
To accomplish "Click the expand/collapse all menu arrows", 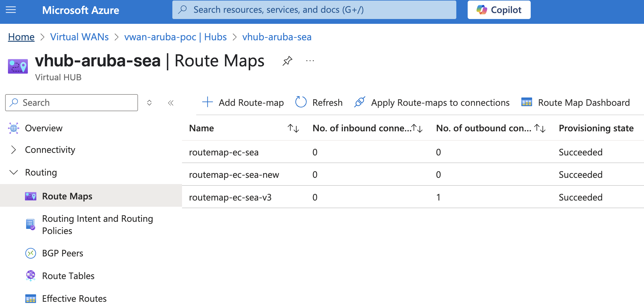I will tap(149, 103).
